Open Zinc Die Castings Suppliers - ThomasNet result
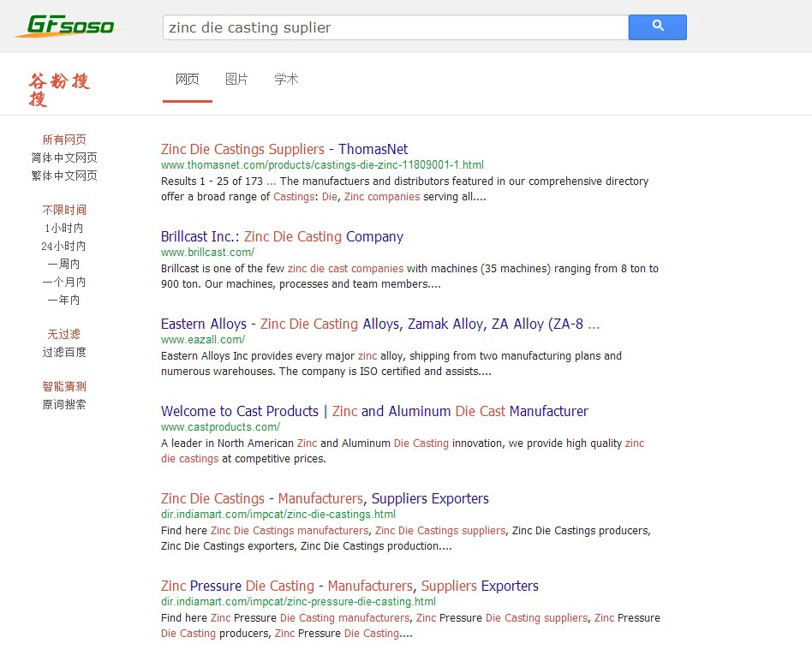The image size is (812, 649). (x=284, y=149)
